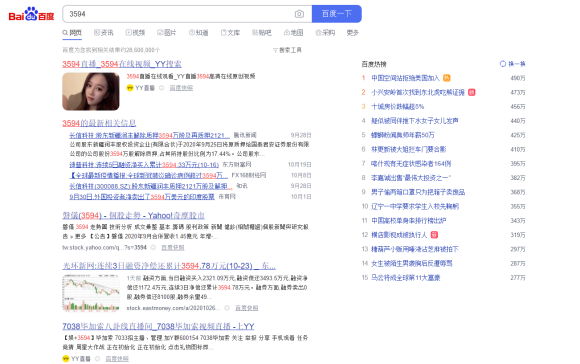Open result 3594直播_3594在线视频_YY搜索

click(x=122, y=64)
